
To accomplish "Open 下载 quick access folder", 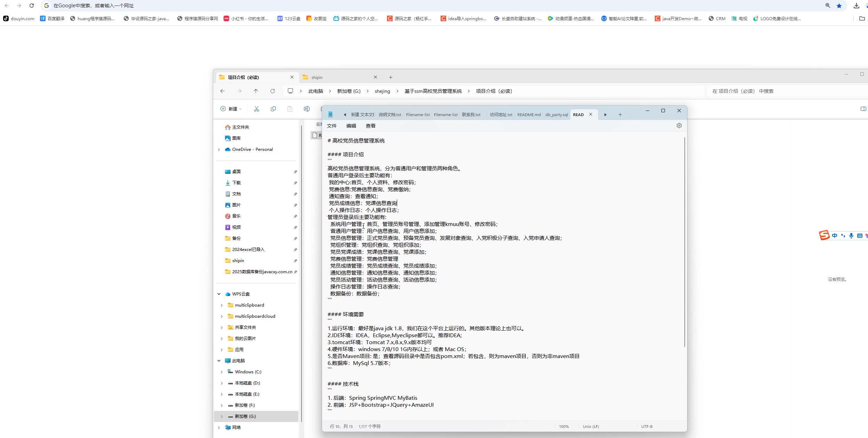I will [236, 183].
